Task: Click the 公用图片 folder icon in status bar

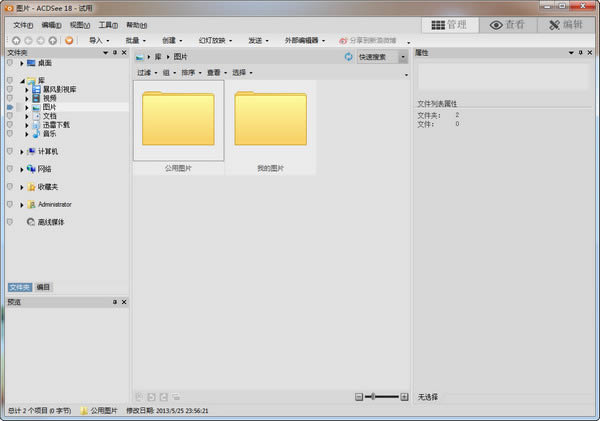Action: (x=84, y=411)
